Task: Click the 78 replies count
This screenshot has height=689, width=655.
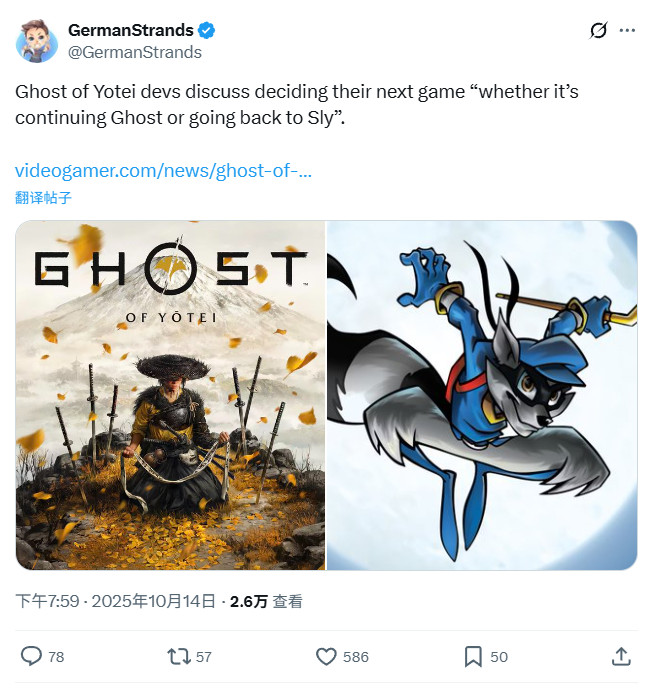Action: click(x=56, y=657)
